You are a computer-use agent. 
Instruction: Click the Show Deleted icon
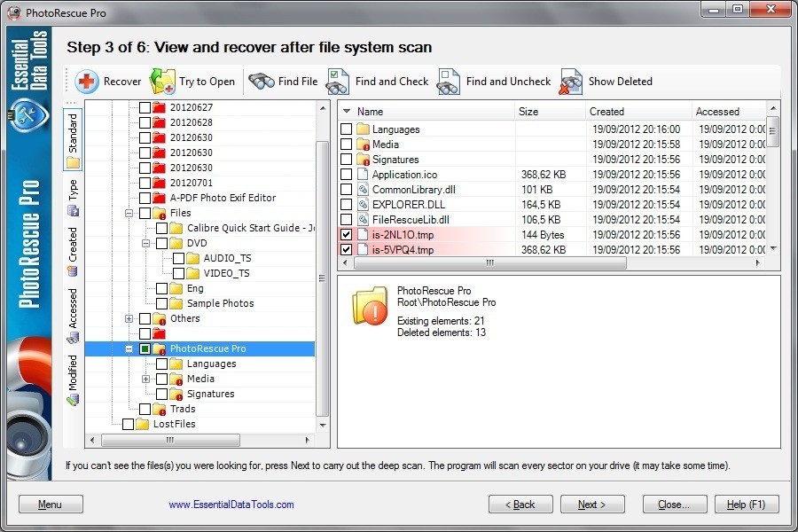click(570, 82)
